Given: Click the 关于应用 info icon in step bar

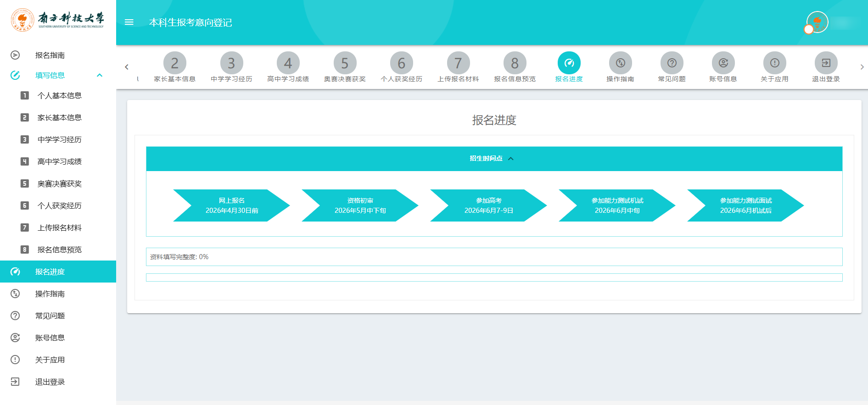Looking at the screenshot, I should click(x=774, y=63).
